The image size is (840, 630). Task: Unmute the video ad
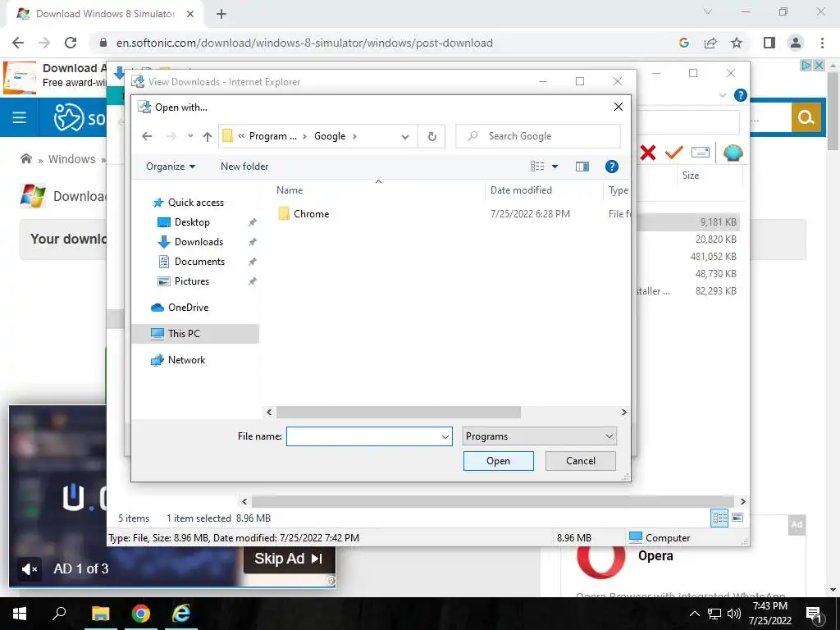(x=29, y=569)
